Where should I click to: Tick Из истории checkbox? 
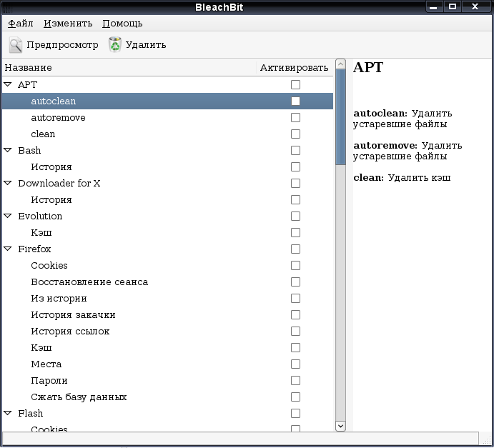click(x=295, y=299)
